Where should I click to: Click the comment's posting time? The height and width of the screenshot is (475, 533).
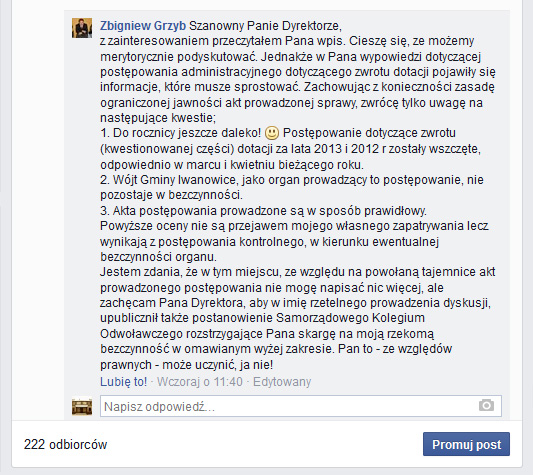tap(200, 381)
